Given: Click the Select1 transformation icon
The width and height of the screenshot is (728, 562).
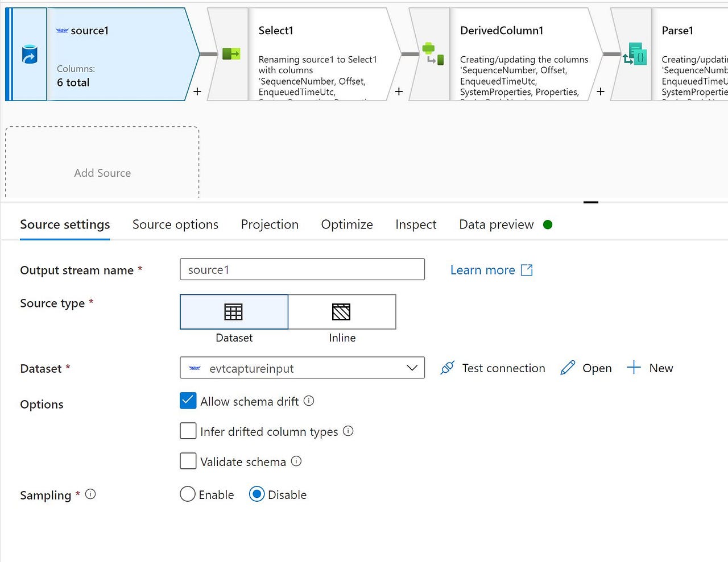Looking at the screenshot, I should point(232,53).
